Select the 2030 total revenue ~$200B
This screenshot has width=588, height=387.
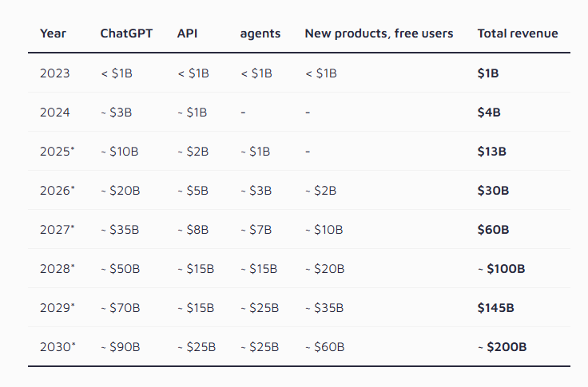[502, 347]
